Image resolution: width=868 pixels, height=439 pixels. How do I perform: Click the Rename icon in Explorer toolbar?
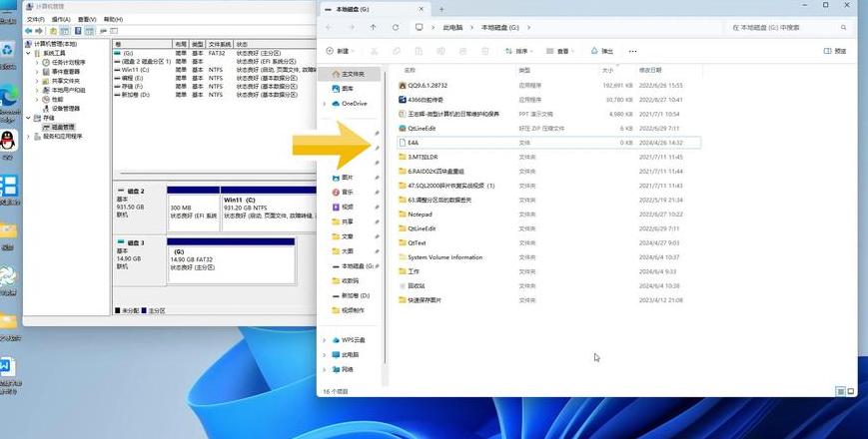pos(440,51)
